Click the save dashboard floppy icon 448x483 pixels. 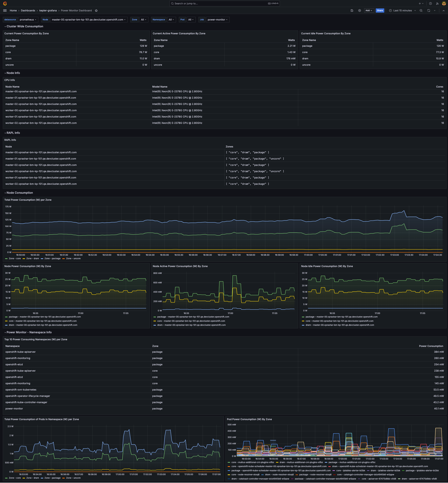(352, 11)
